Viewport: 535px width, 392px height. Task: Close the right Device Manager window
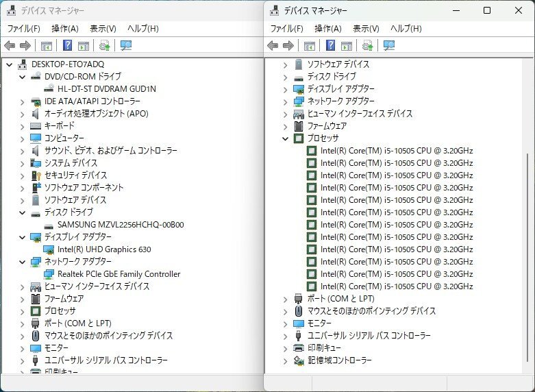click(519, 10)
